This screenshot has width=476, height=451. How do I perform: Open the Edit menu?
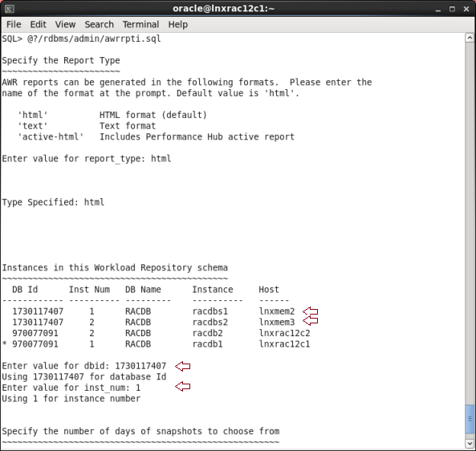(38, 24)
